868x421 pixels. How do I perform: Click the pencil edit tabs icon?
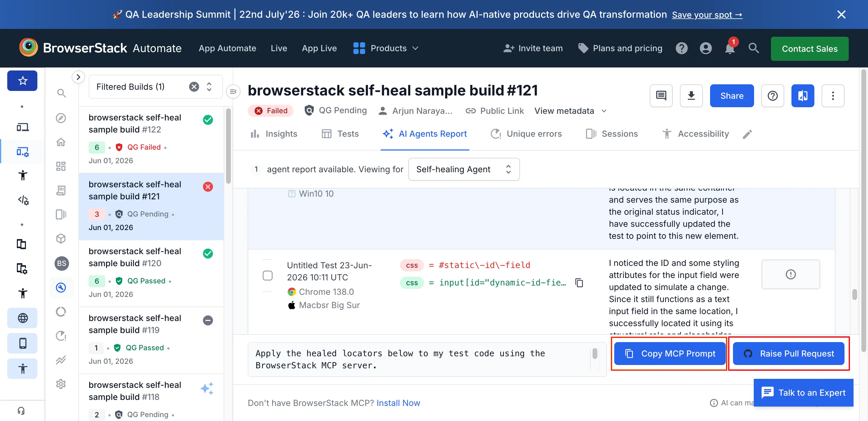[x=747, y=134]
